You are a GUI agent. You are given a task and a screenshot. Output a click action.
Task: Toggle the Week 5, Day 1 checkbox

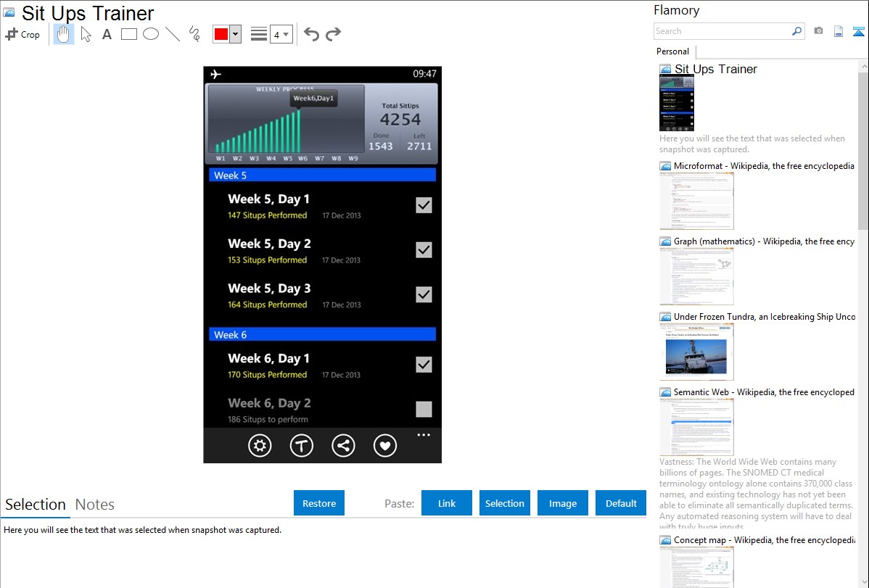[x=424, y=205]
